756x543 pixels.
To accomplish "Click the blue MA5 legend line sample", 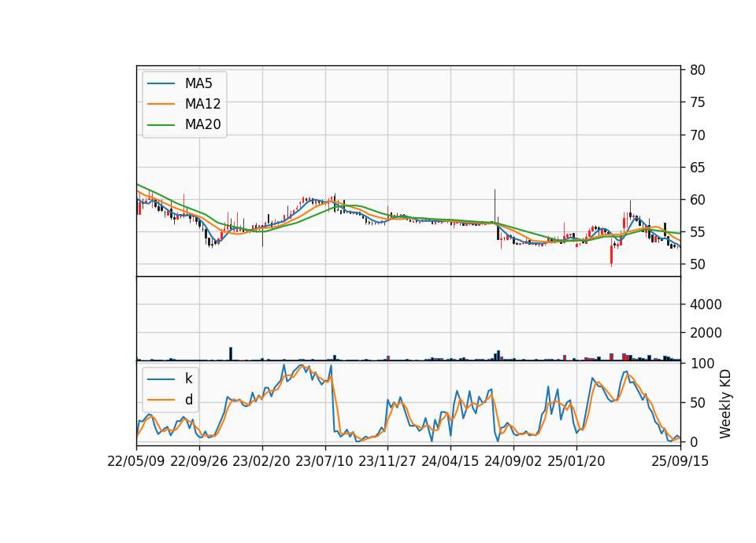I will [161, 83].
